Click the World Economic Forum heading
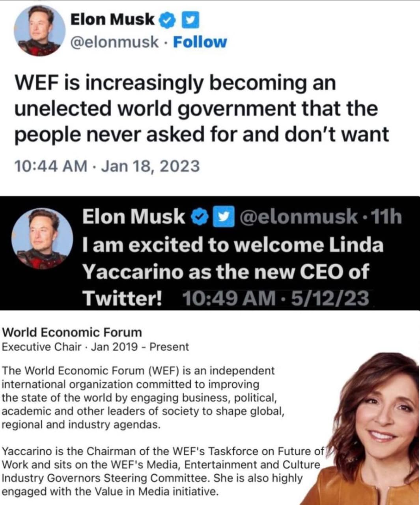The height and width of the screenshot is (505, 420). (x=72, y=332)
